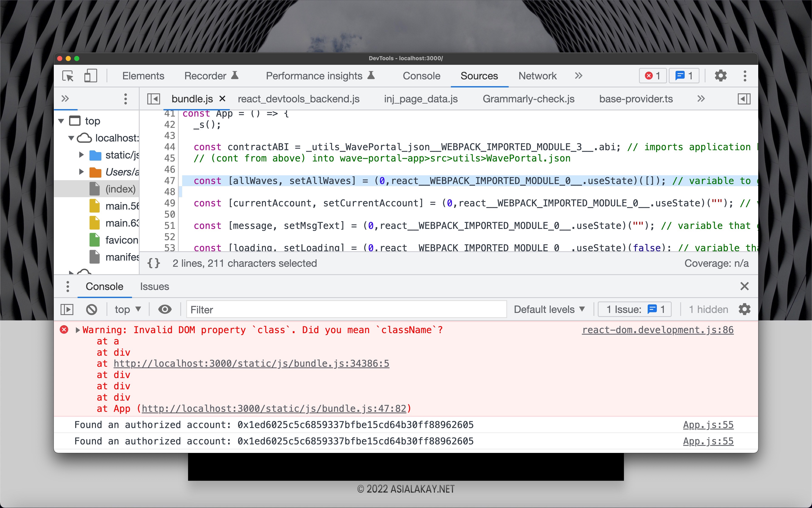The height and width of the screenshot is (508, 812).
Task: Click into the console Filter field
Action: click(x=346, y=310)
